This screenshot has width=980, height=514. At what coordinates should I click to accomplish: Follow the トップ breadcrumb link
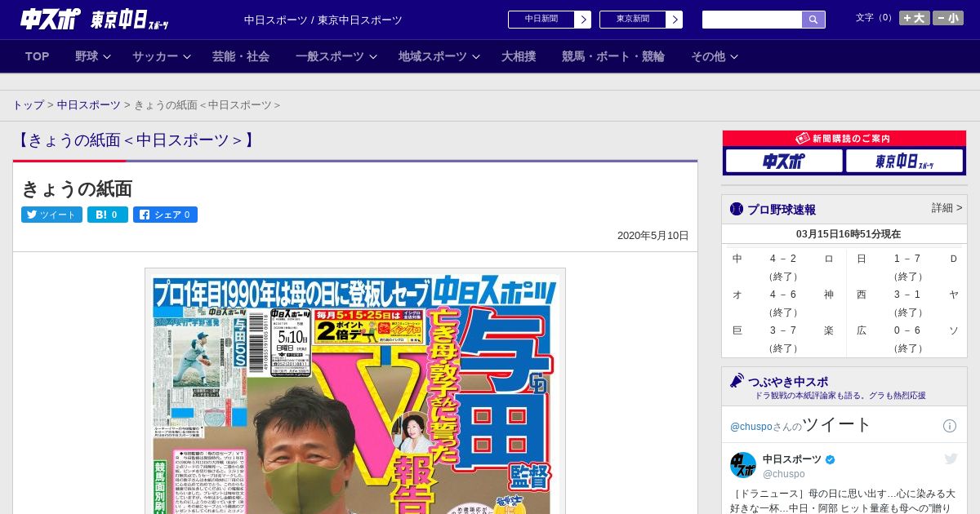pos(28,105)
